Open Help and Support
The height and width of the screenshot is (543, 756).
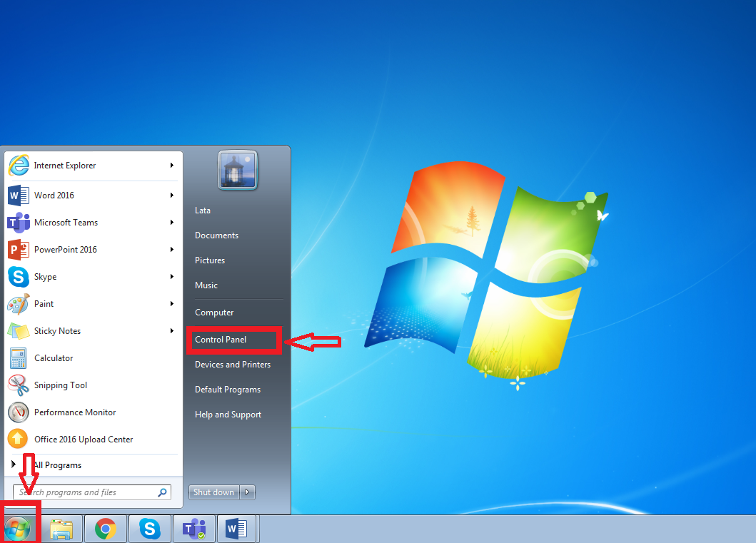[x=228, y=415]
